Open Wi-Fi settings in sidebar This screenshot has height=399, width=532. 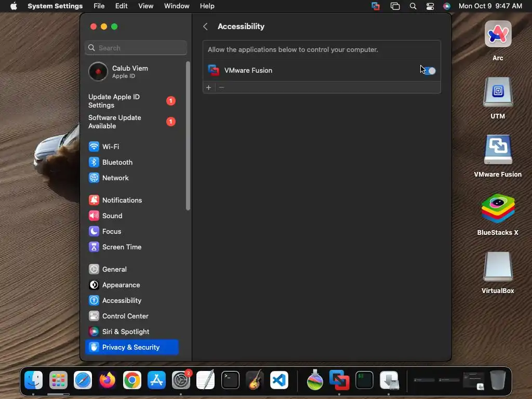tap(132, 147)
